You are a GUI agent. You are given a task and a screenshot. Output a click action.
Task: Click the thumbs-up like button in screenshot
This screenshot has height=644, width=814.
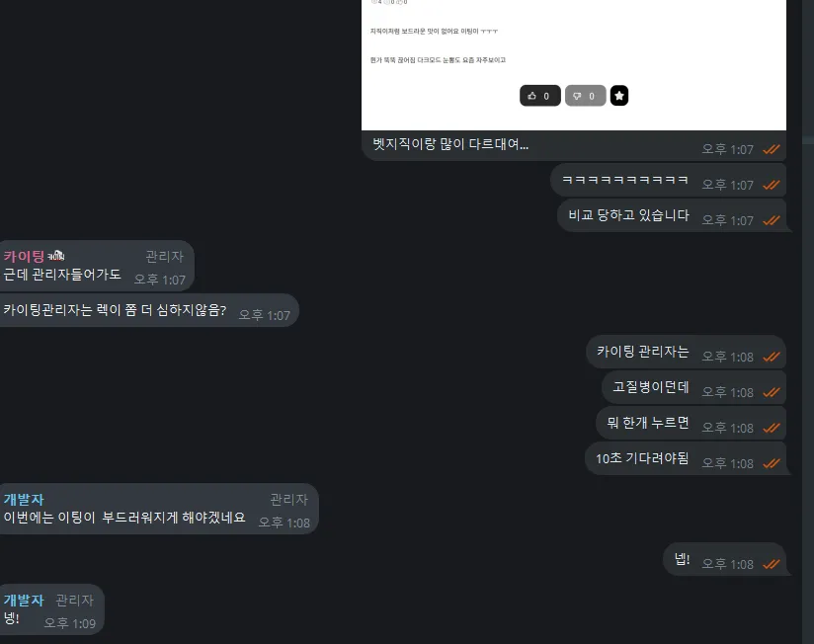540,96
